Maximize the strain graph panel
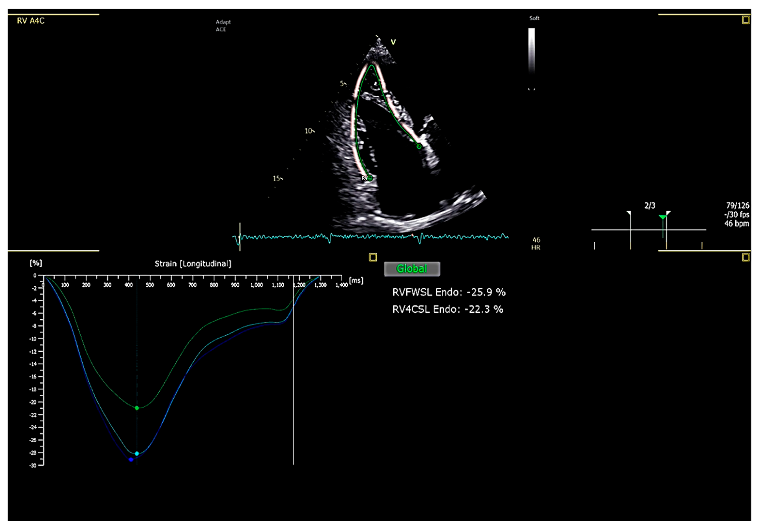This screenshot has width=760, height=532. click(x=373, y=257)
